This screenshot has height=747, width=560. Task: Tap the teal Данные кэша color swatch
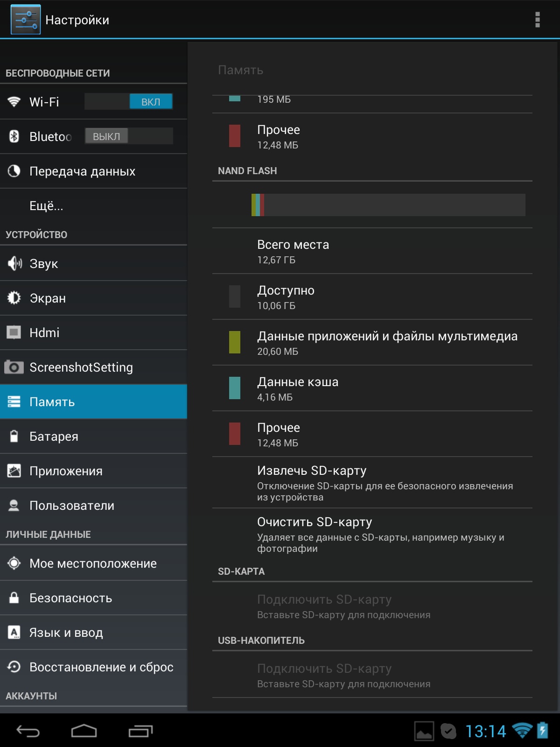[x=235, y=388]
